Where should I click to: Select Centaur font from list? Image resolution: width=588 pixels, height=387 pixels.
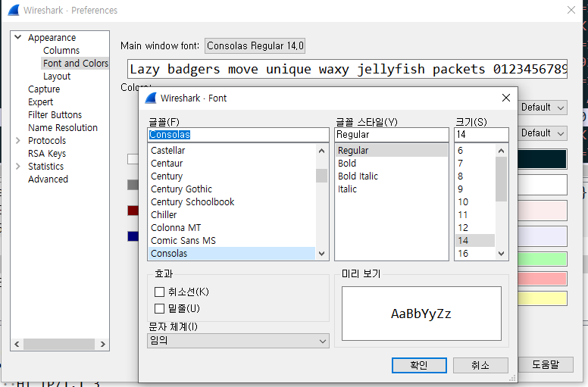coord(232,164)
